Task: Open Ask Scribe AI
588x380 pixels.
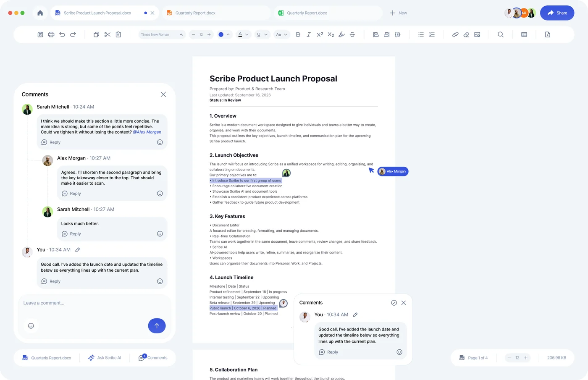Action: point(105,358)
